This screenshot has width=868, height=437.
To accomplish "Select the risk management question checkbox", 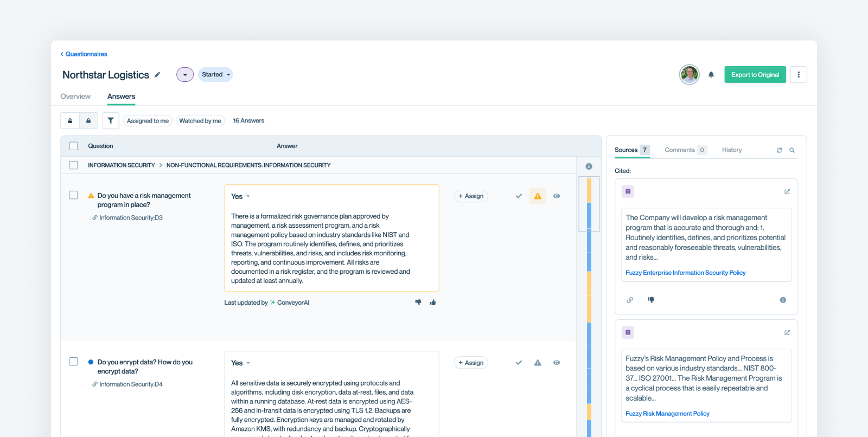I will [74, 195].
